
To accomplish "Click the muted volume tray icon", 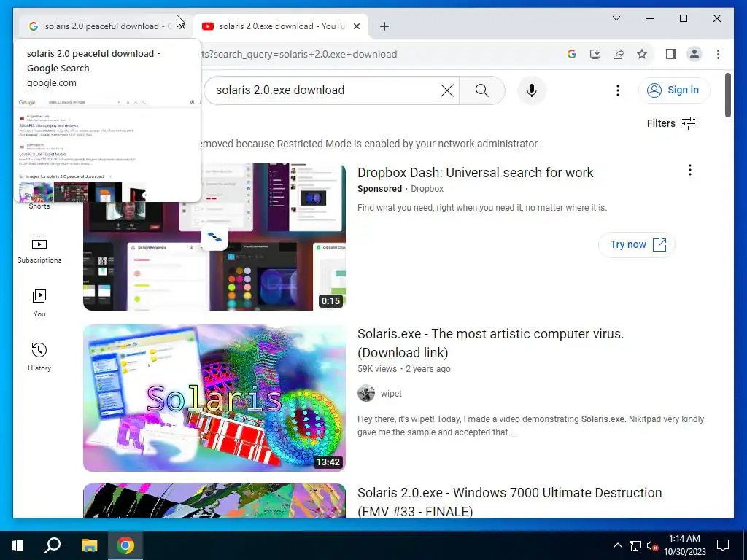I will point(652,545).
